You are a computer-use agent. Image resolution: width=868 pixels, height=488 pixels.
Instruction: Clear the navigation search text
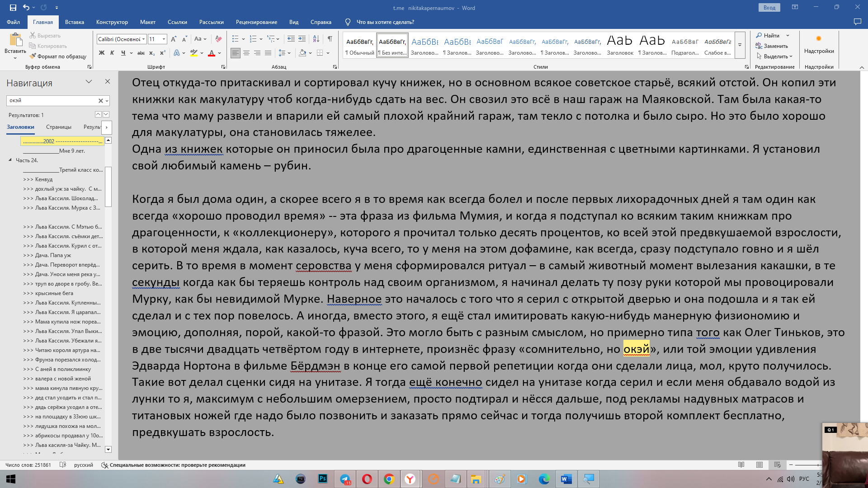pyautogui.click(x=101, y=100)
